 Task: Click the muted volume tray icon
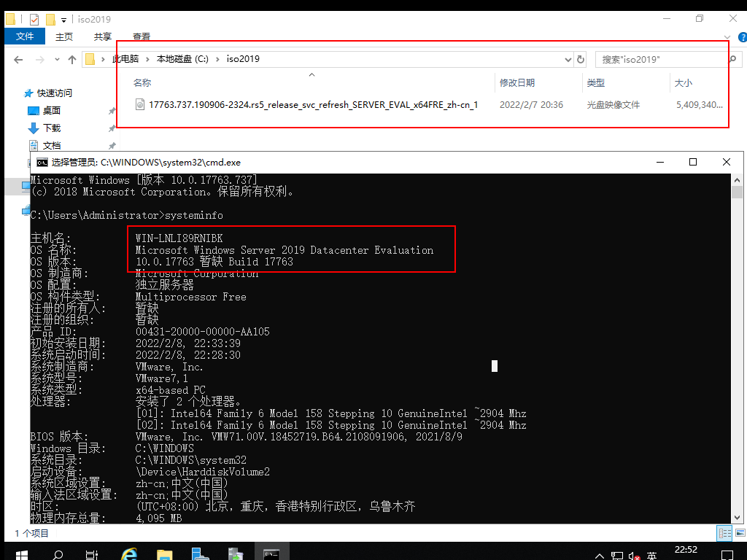[635, 556]
